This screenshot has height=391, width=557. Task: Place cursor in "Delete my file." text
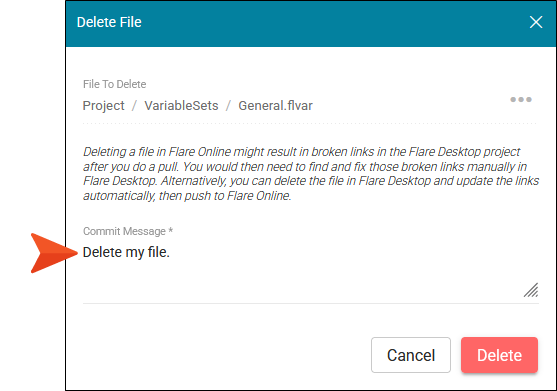[x=126, y=252]
